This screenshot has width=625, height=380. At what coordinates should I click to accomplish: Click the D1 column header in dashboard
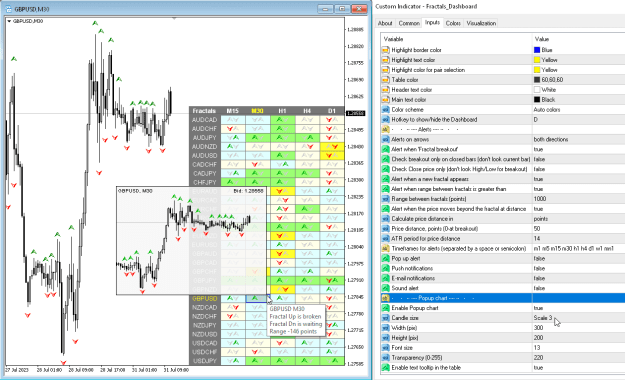pos(332,111)
